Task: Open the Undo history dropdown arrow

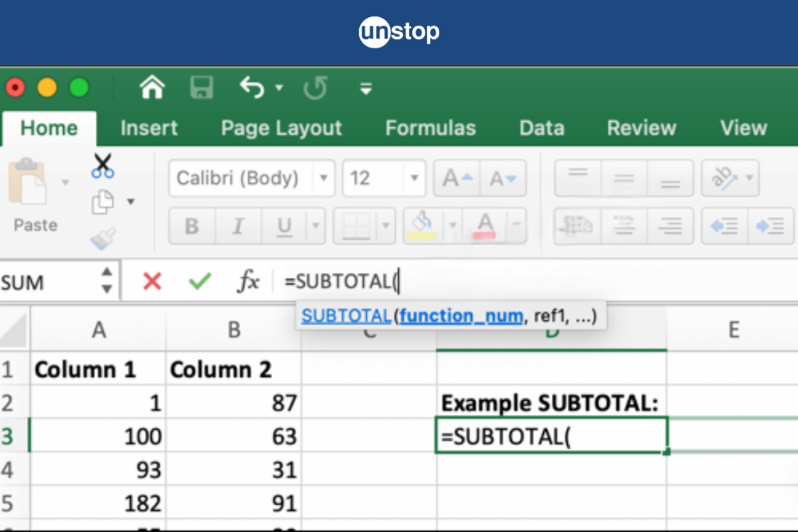Action: coord(279,88)
